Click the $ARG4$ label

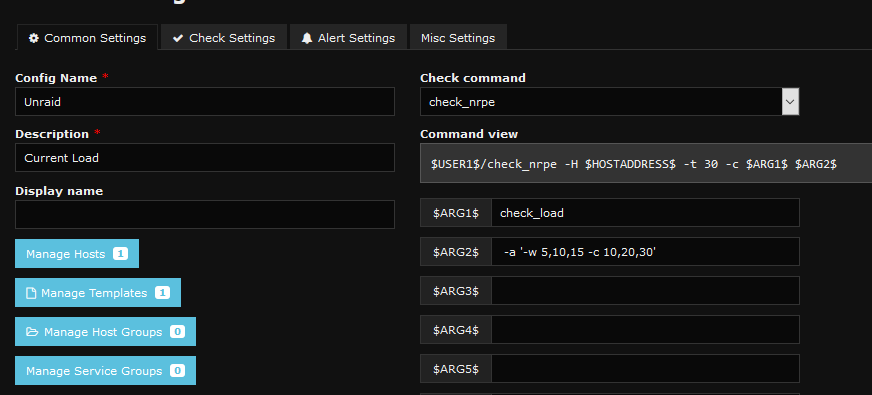coord(456,330)
